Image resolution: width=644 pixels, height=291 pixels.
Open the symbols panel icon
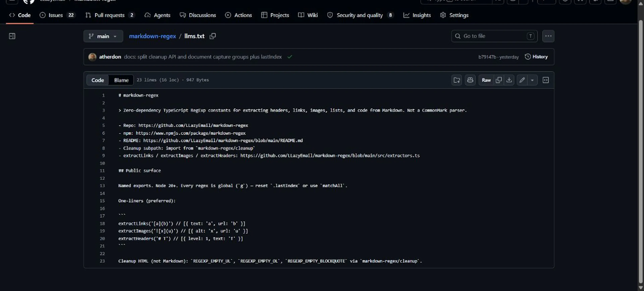[x=546, y=80]
